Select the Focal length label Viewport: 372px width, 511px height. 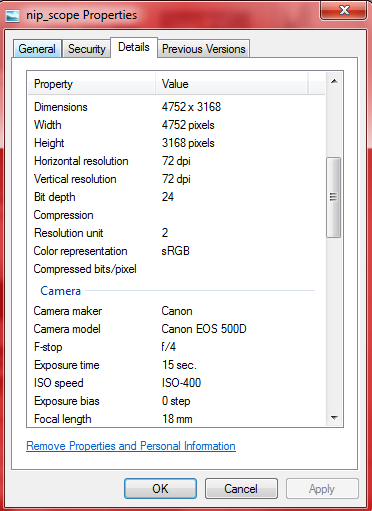[x=63, y=419]
